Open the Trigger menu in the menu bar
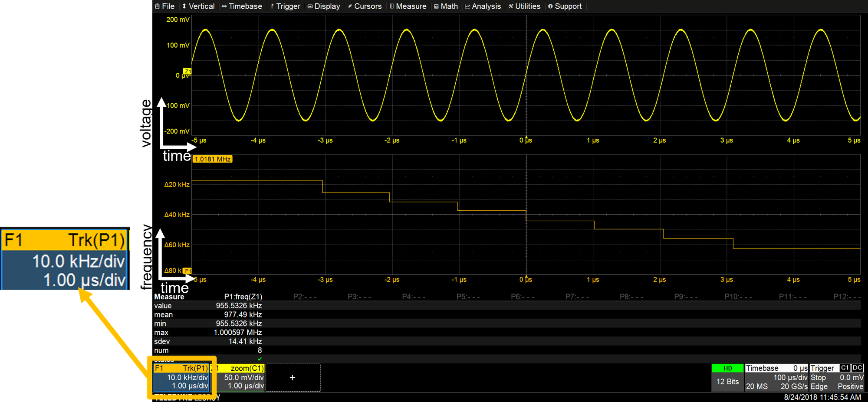 [x=285, y=6]
